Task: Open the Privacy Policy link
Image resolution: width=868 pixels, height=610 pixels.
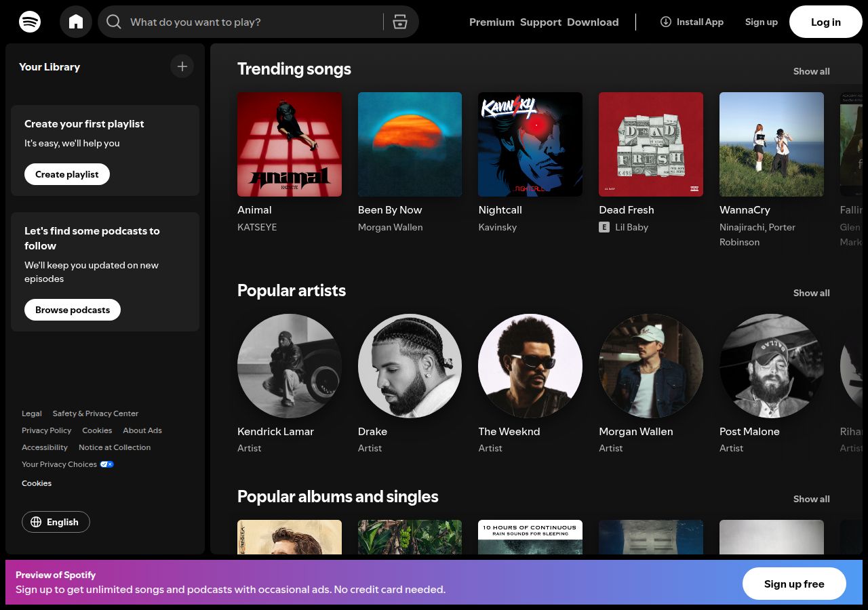Action: [x=46, y=430]
